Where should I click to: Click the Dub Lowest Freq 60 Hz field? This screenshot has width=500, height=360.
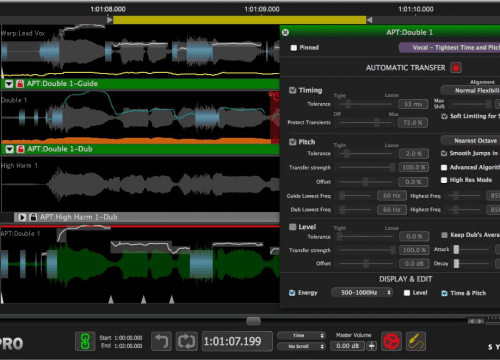(x=392, y=210)
